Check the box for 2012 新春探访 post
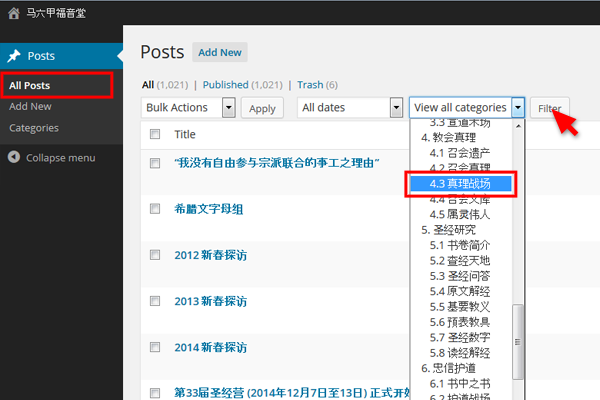The width and height of the screenshot is (600, 400). pyautogui.click(x=155, y=255)
